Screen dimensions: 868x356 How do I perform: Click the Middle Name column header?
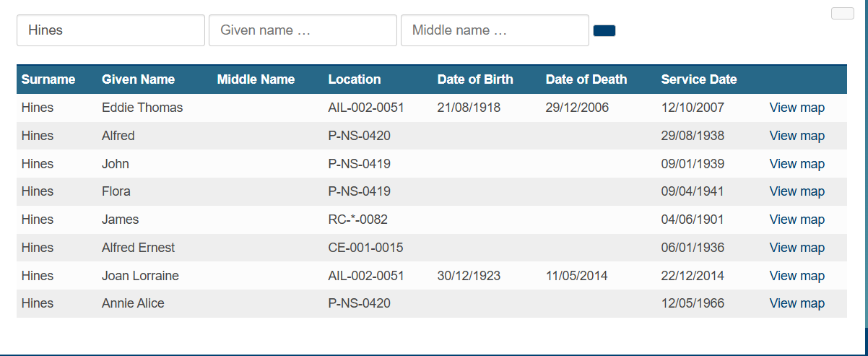coord(256,79)
